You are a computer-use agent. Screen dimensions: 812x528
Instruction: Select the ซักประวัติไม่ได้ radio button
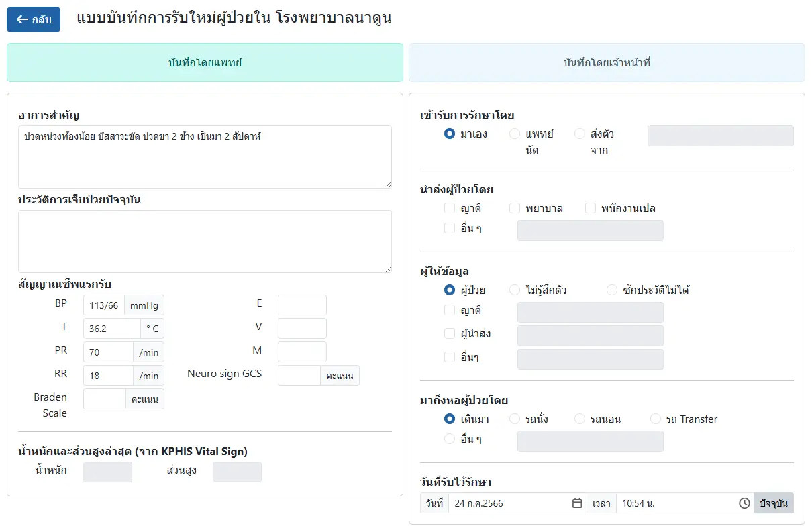pyautogui.click(x=611, y=291)
